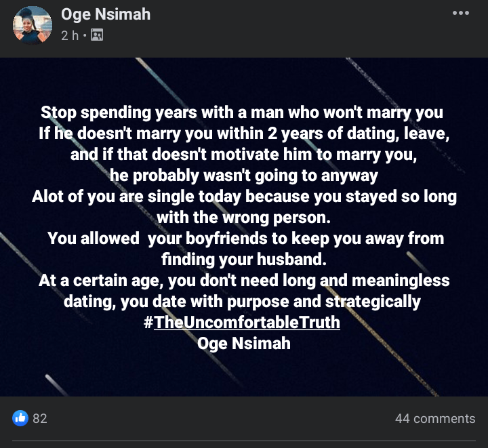Screen dimensions: 488x448
Task: Open Oge Nsimah's profile picture
Action: pos(33,25)
